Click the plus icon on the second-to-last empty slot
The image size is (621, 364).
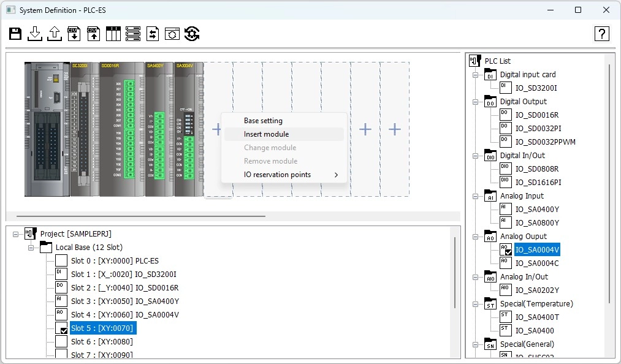point(365,129)
